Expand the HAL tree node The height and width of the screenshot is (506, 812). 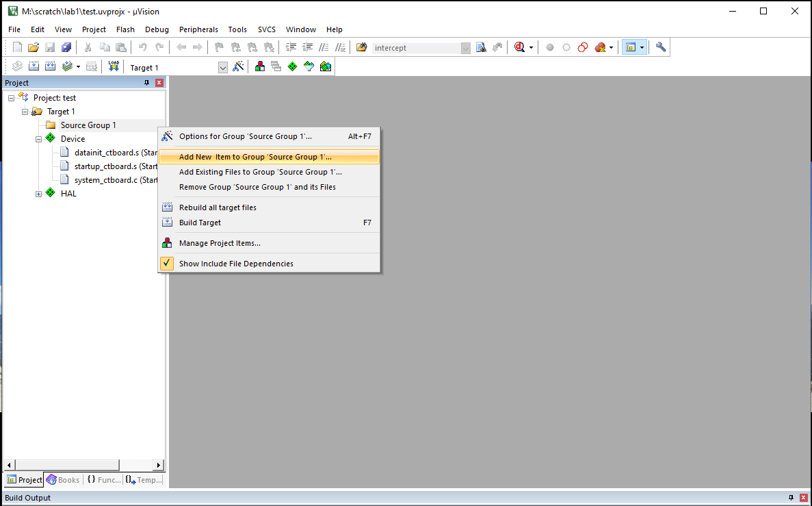tap(39, 194)
